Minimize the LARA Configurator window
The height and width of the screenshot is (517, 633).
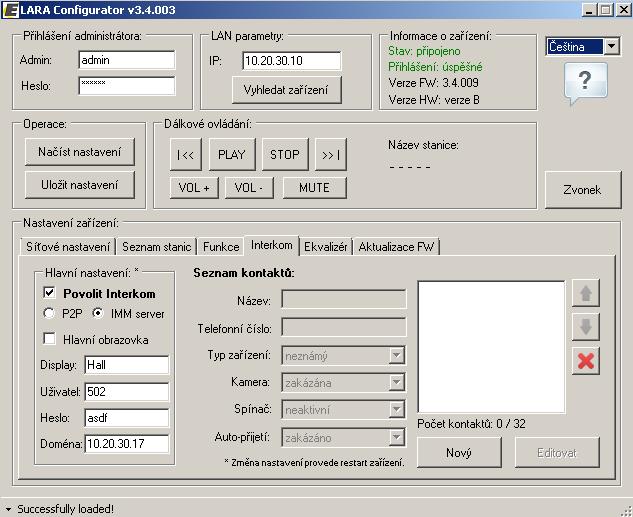click(589, 10)
